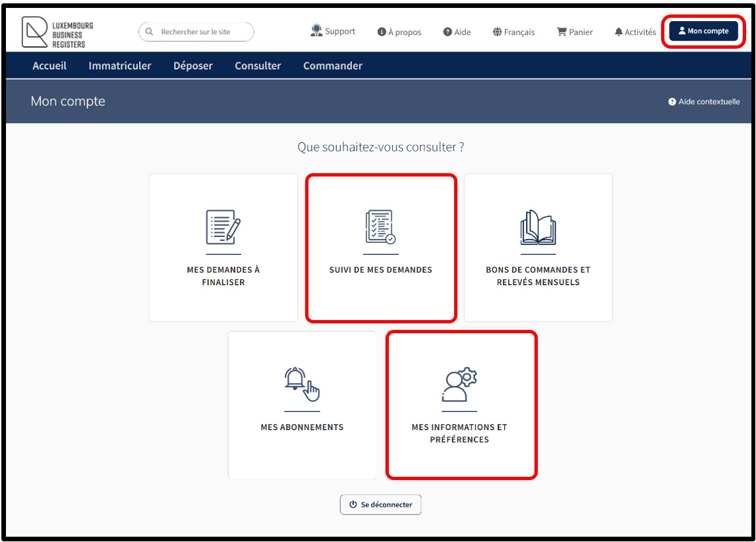The width and height of the screenshot is (756, 542).
Task: Click the bell icon for Mes abonnements
Action: tap(302, 385)
